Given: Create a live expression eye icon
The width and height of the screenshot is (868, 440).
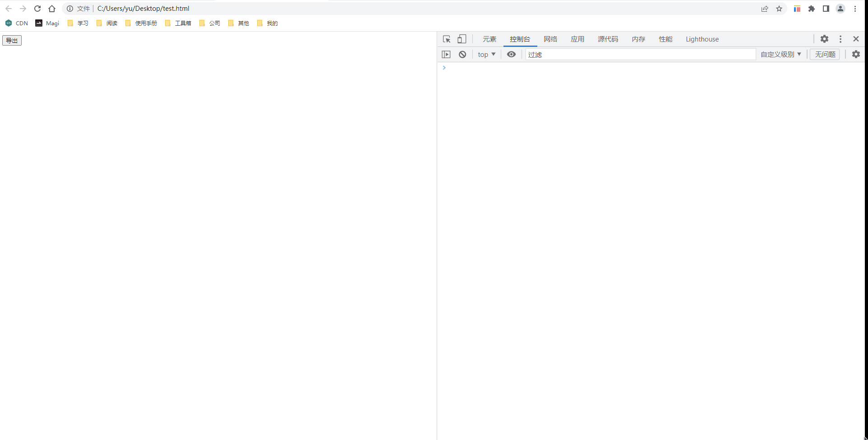Looking at the screenshot, I should [511, 54].
